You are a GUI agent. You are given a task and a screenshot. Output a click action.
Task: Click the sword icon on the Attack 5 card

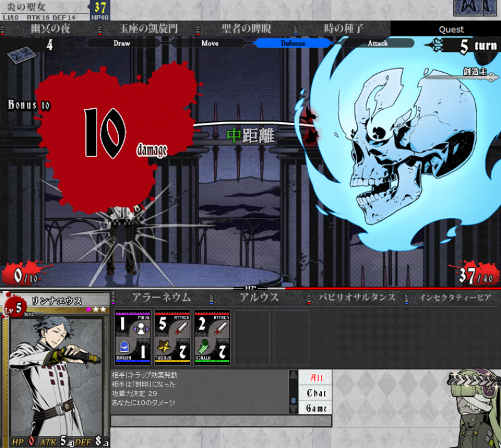coord(182,329)
